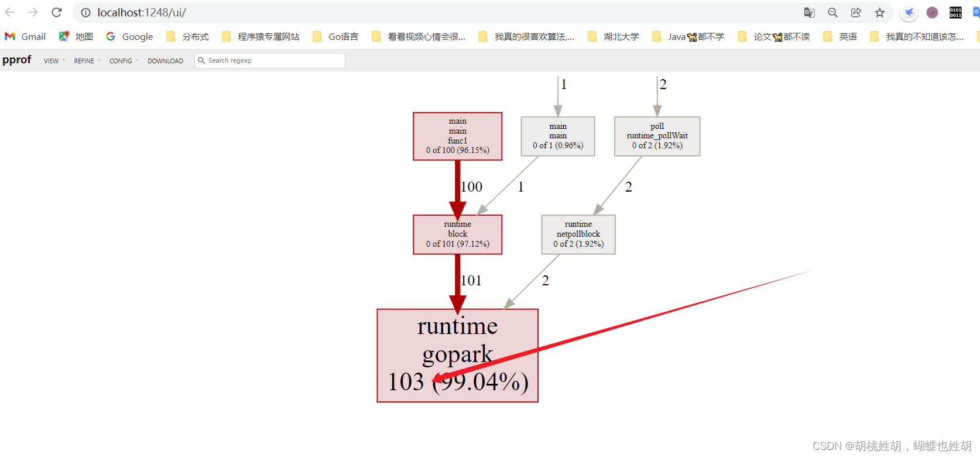Click the edge label 101
Image resolution: width=980 pixels, height=457 pixels.
coord(471,281)
